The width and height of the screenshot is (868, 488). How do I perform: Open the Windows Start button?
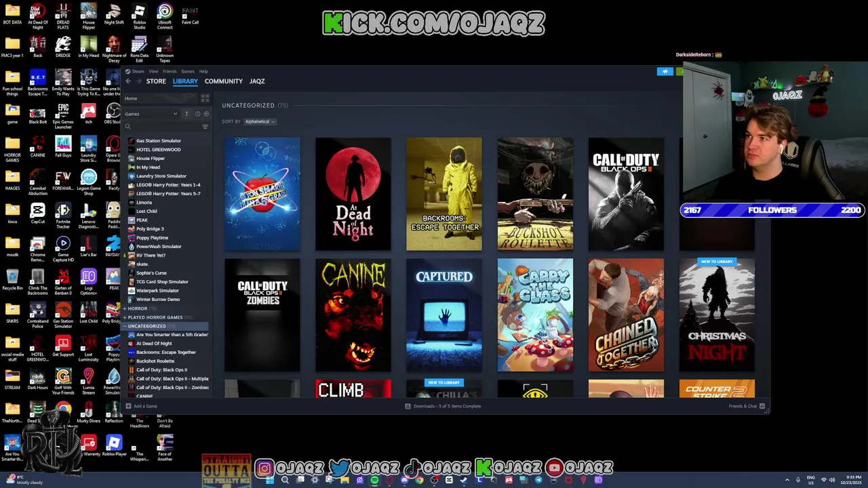click(270, 480)
